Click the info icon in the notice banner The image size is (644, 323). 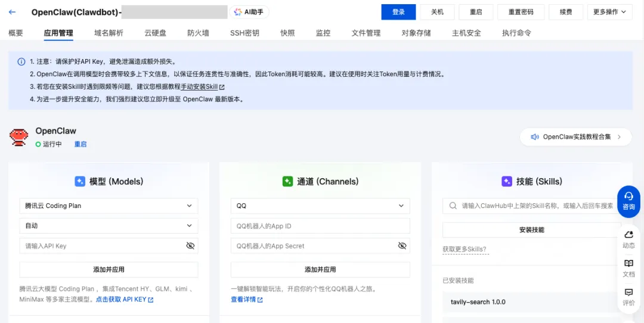[x=21, y=62]
